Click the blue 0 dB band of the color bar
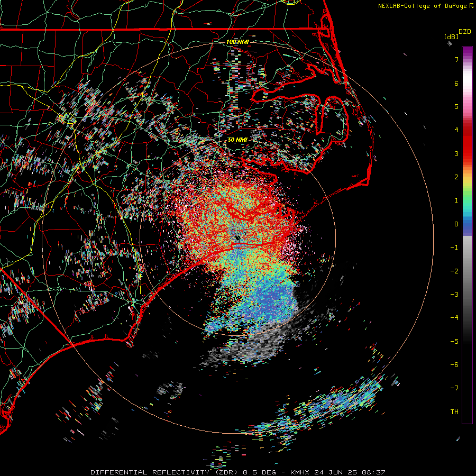The width and height of the screenshot is (476, 476). point(467,225)
